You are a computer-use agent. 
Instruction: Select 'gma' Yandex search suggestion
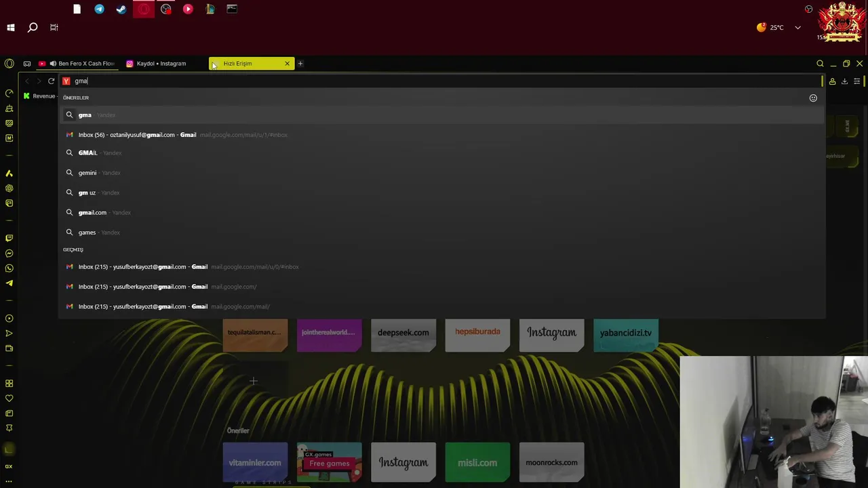[x=441, y=115]
